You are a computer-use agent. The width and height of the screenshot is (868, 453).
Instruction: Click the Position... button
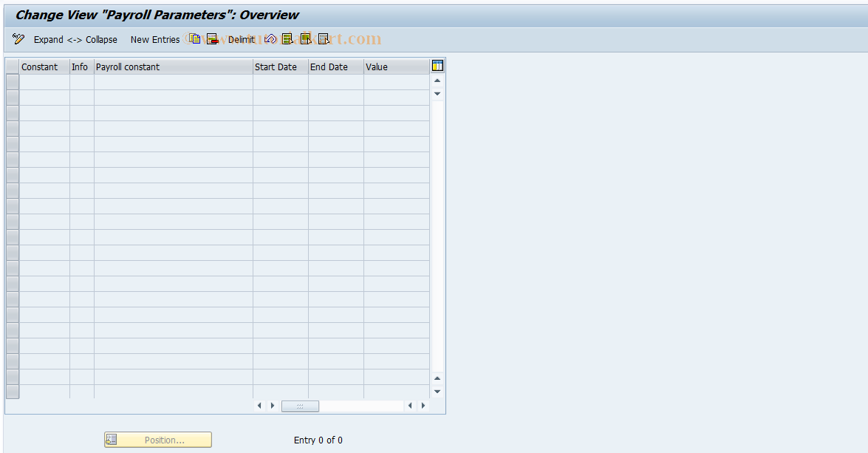[x=158, y=440]
